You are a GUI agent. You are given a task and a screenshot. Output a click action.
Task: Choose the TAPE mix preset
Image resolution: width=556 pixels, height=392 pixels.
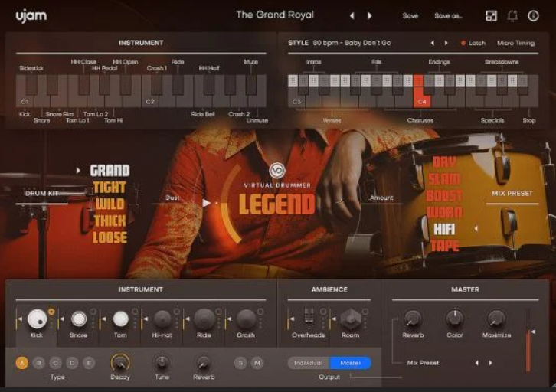point(445,246)
